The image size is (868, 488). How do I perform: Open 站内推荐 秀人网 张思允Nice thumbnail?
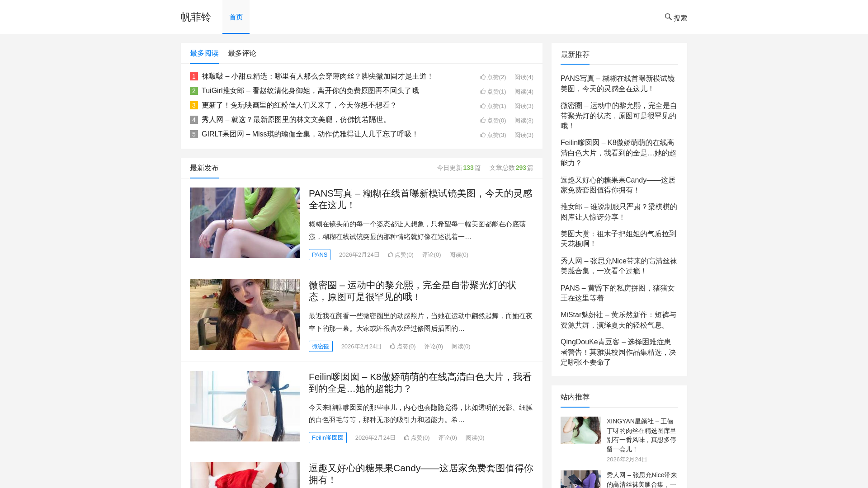581,479
